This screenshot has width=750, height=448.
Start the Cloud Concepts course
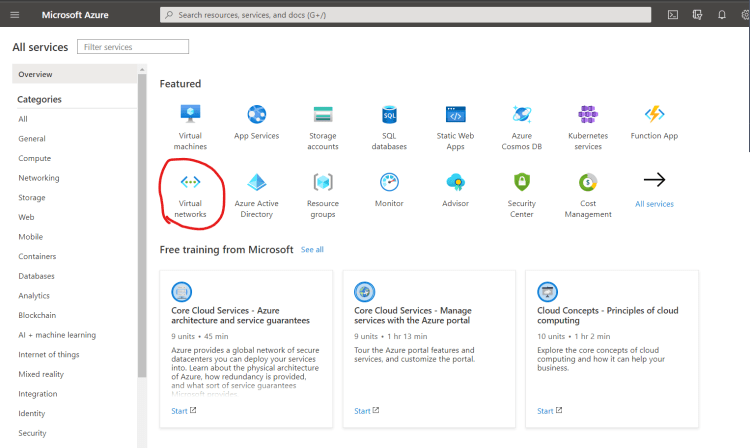(549, 411)
